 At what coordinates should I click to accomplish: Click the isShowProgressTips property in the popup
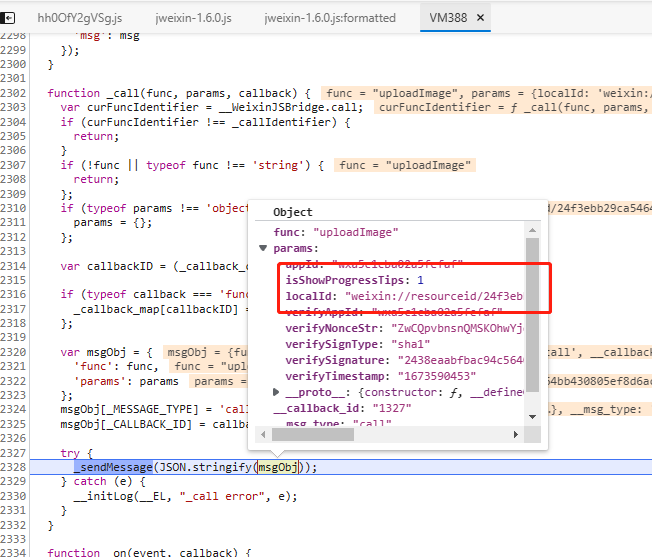(x=345, y=280)
